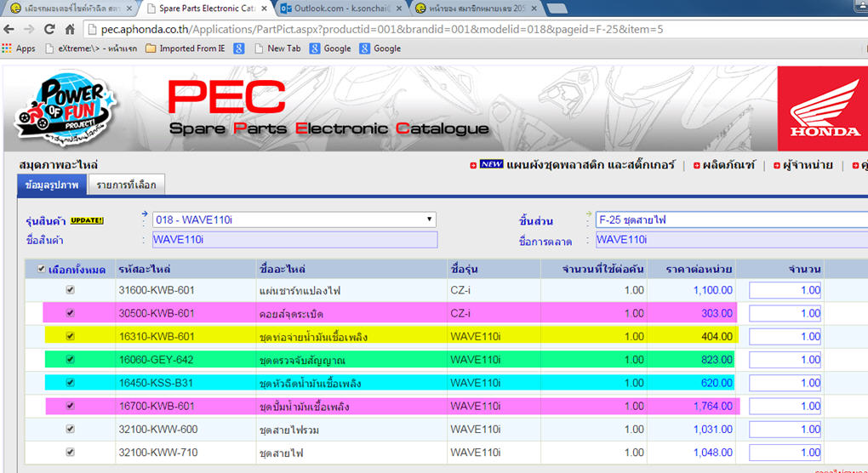
Task: Open the ผู้จำหน่าย menu link
Action: [x=807, y=165]
